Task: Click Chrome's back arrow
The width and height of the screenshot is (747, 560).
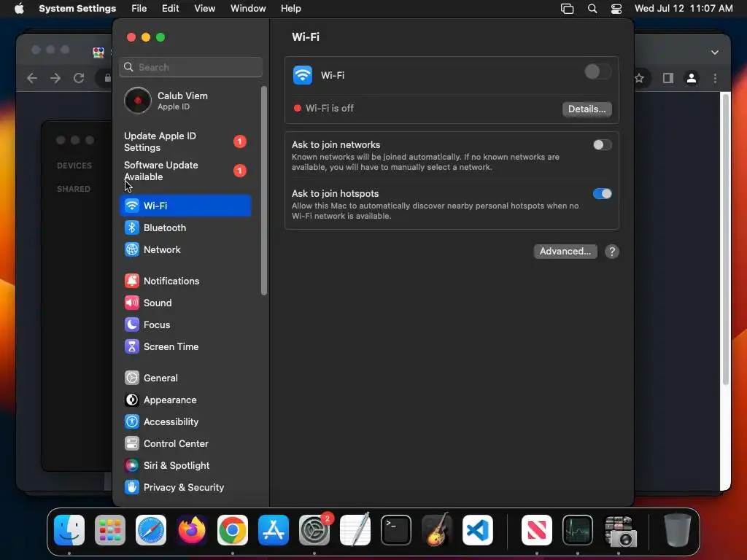Action: [32, 78]
